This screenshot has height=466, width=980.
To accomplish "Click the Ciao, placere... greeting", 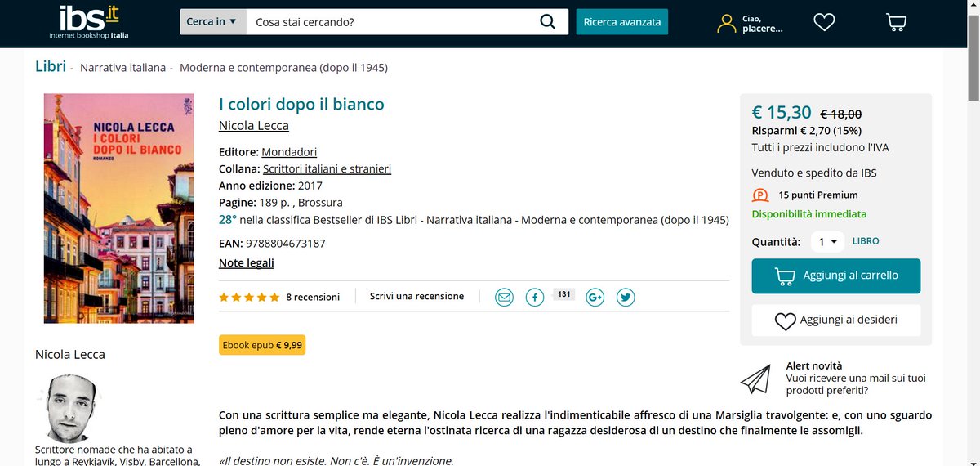I will tap(763, 23).
